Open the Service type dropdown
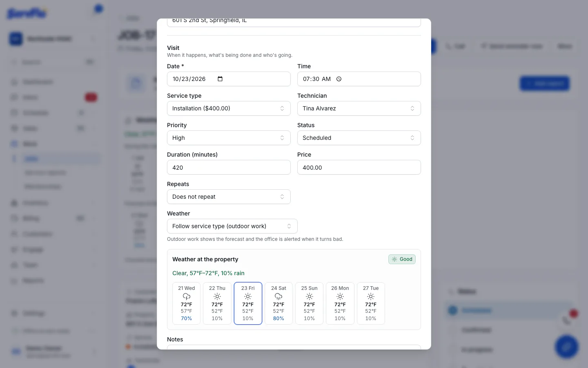588x368 pixels. click(229, 108)
